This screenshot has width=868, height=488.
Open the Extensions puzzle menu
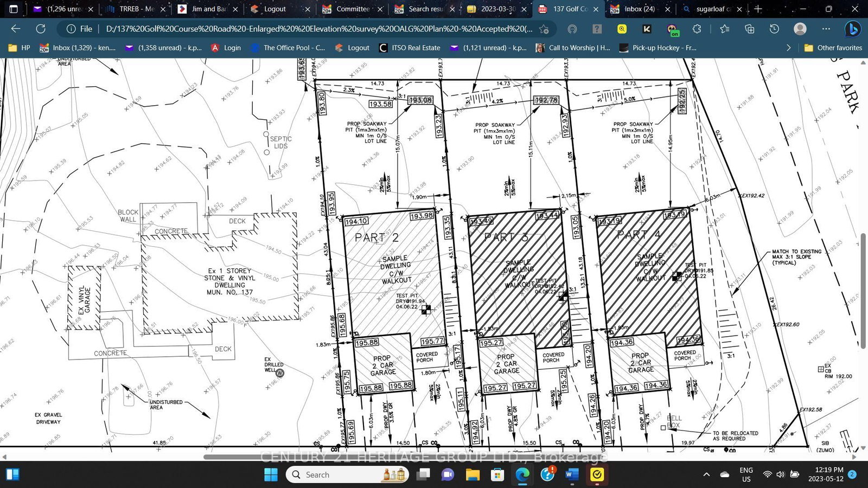[697, 29]
